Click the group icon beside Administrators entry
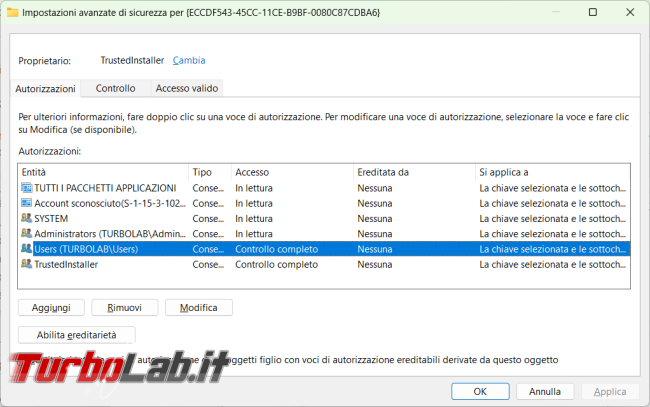650x407 pixels. (27, 233)
